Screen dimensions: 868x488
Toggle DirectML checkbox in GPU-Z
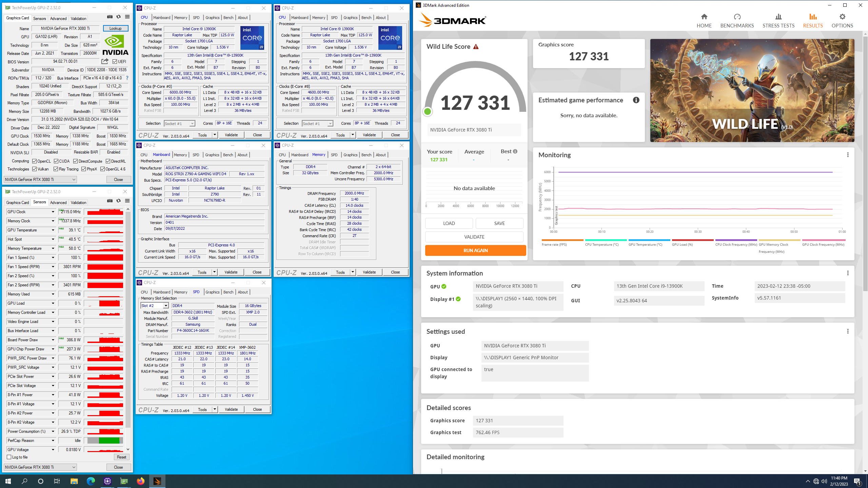point(108,161)
